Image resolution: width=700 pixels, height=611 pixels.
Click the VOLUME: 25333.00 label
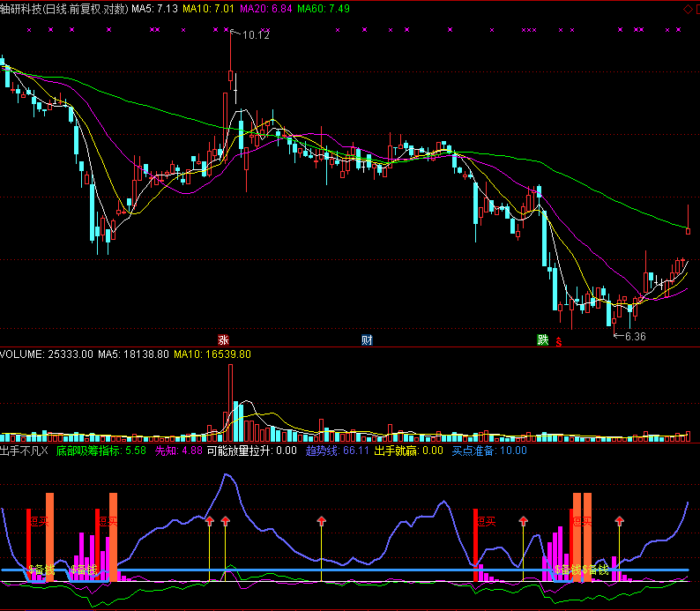tap(47, 354)
